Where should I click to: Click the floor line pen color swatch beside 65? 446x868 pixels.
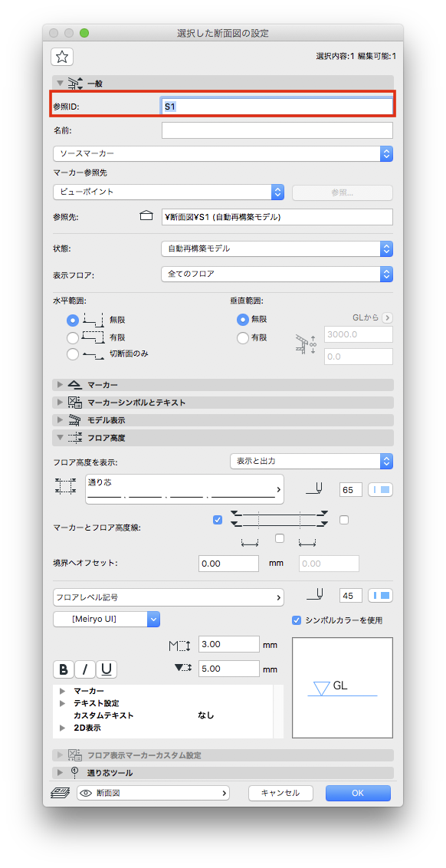380,489
